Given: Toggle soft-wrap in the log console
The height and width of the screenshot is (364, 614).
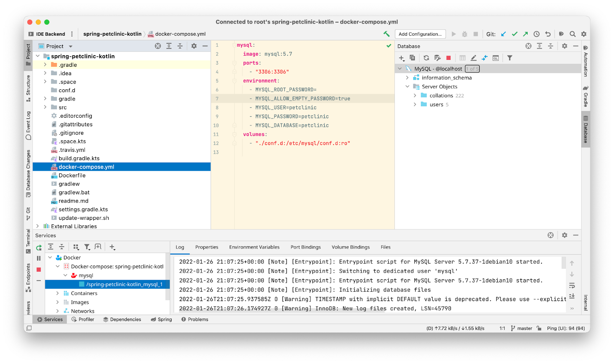Looking at the screenshot, I should click(572, 285).
